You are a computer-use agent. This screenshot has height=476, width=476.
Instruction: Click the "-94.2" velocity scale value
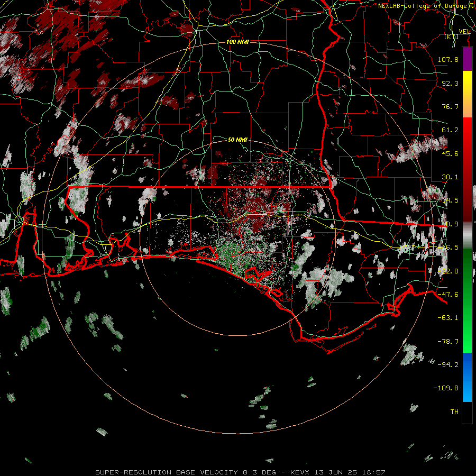coord(448,364)
